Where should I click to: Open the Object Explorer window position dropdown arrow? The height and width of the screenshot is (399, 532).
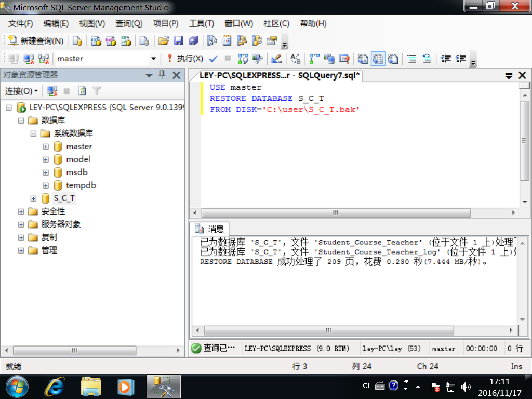(149, 75)
